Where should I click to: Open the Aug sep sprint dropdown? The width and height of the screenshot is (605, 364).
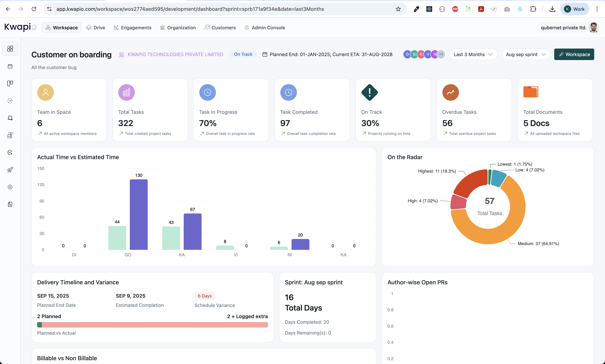click(x=525, y=54)
